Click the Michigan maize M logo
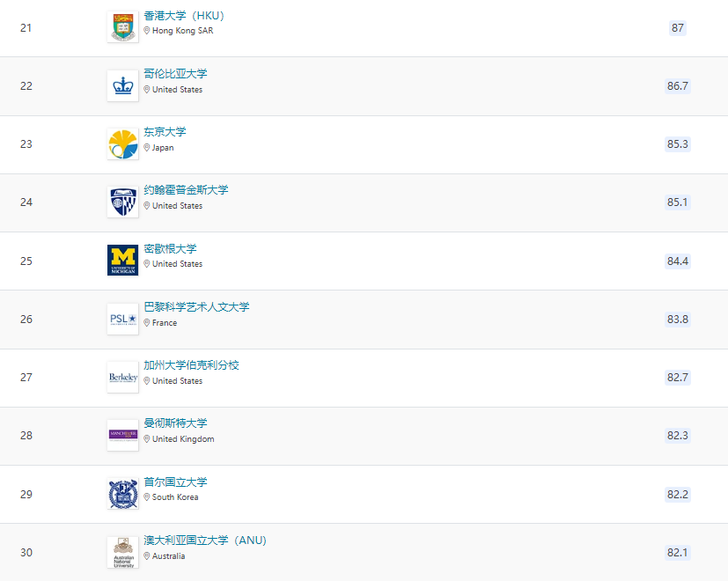Image resolution: width=728 pixels, height=581 pixels. pyautogui.click(x=122, y=260)
